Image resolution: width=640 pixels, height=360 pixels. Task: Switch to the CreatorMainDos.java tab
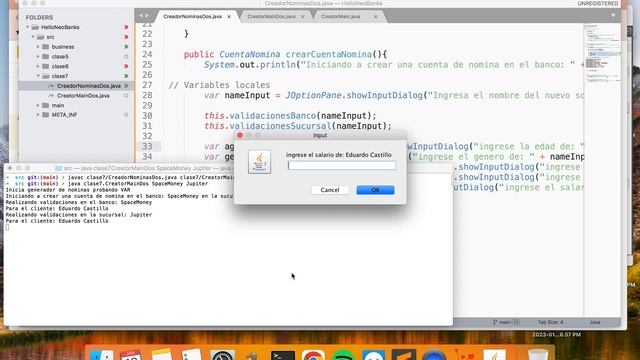coord(271,17)
